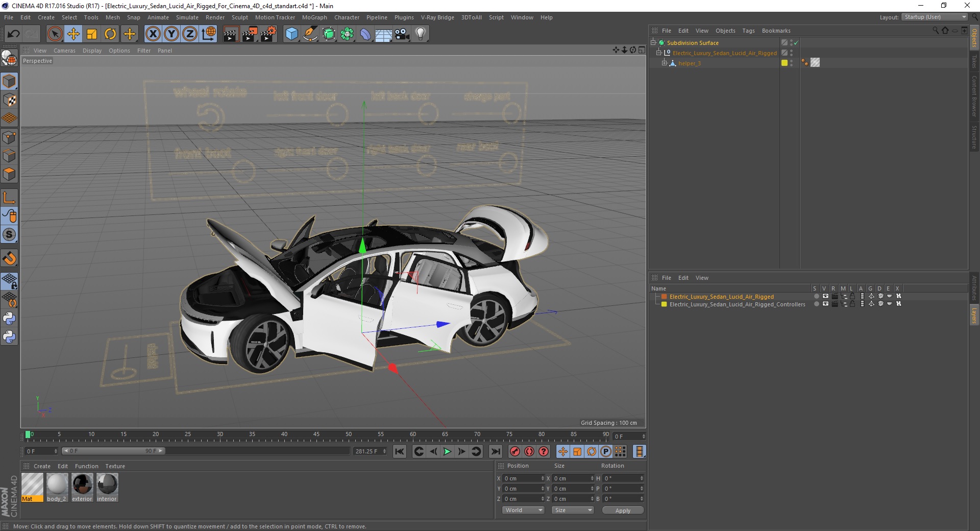Open the MoGraph menu
This screenshot has height=531, width=980.
pyautogui.click(x=314, y=17)
